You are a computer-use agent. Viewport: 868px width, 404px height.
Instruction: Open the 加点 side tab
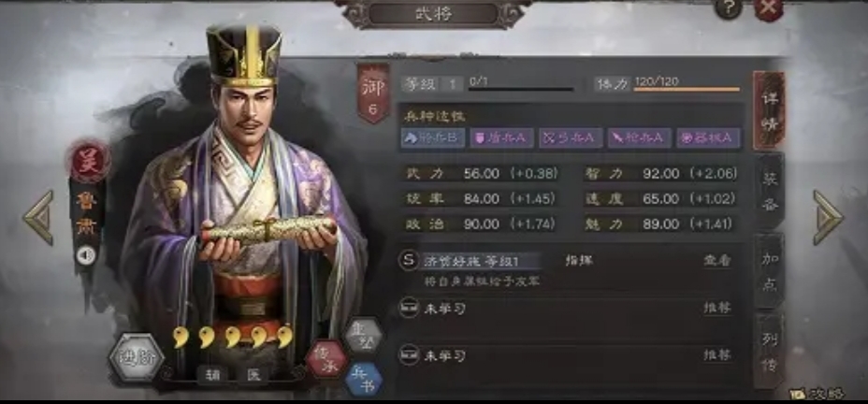click(x=770, y=271)
